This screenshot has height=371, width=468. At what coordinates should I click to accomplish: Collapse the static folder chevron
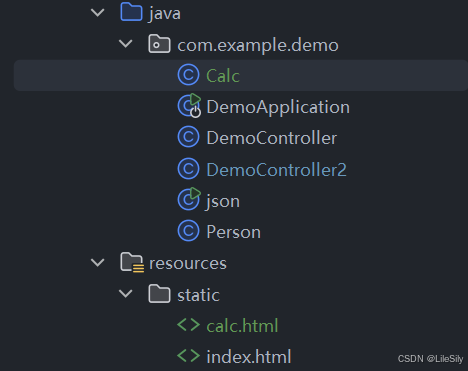(x=126, y=294)
